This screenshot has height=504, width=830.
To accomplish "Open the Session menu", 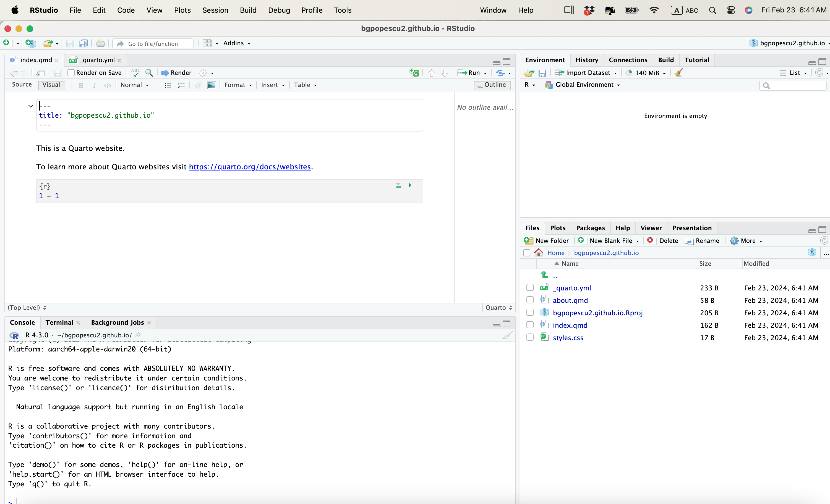I will (215, 10).
